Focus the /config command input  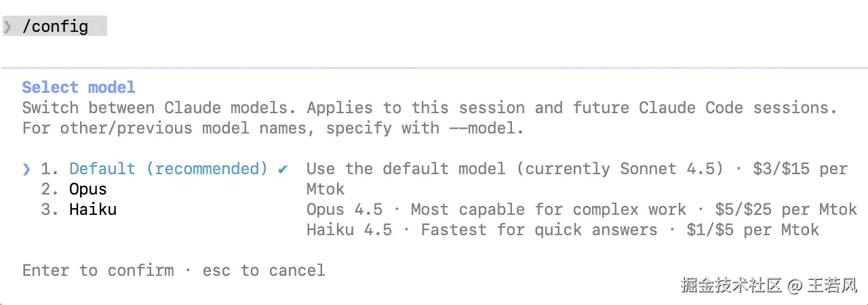point(56,27)
